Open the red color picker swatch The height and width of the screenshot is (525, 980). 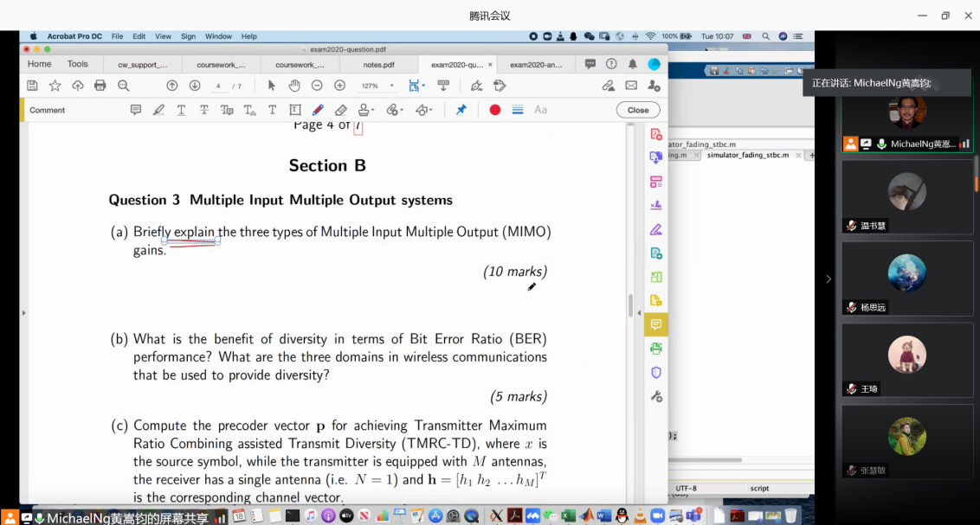(x=495, y=110)
